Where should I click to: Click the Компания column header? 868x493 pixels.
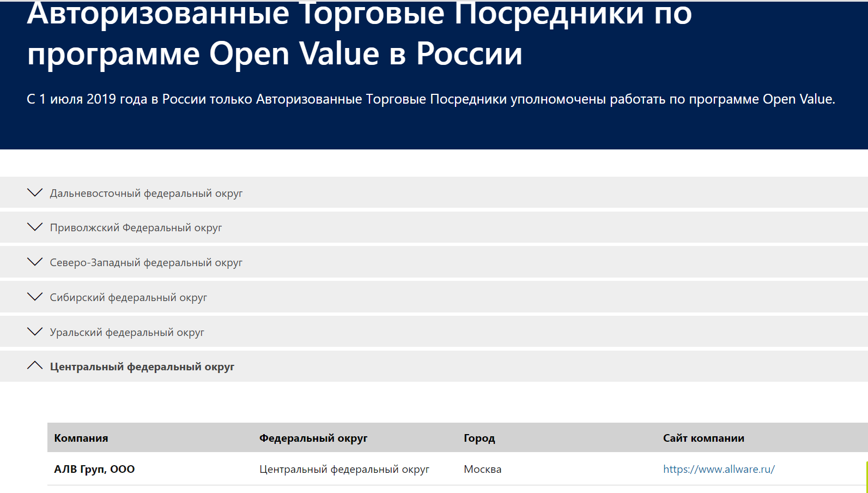pyautogui.click(x=81, y=438)
